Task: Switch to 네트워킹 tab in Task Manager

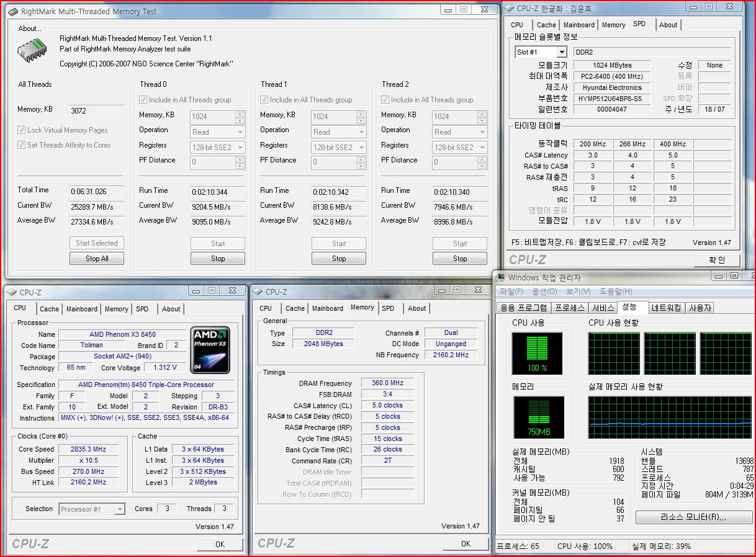Action: (x=666, y=308)
